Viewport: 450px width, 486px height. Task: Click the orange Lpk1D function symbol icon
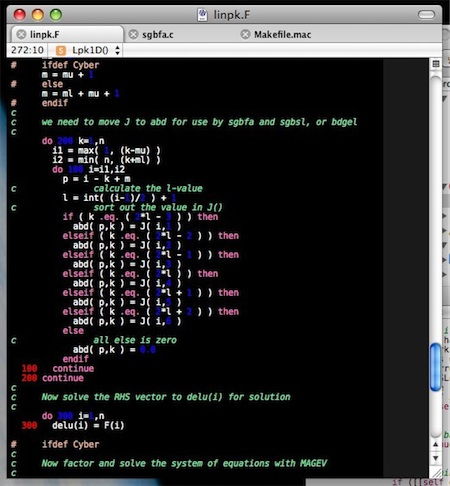click(61, 50)
